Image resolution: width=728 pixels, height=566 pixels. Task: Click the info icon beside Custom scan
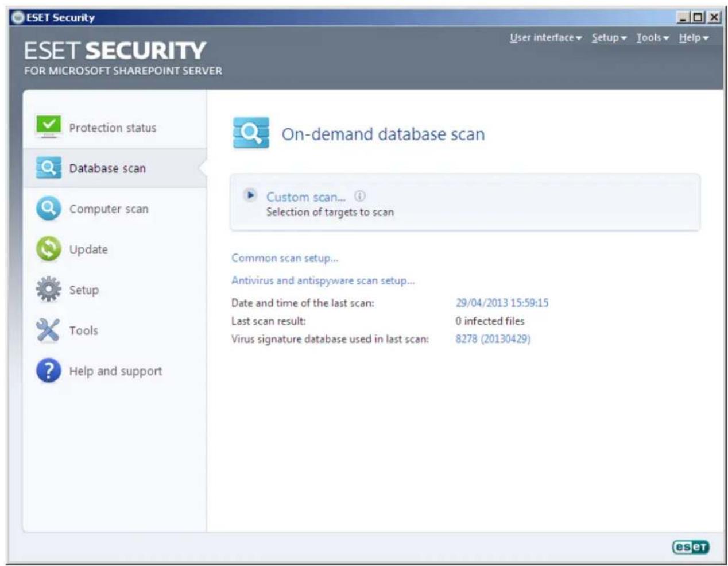coord(360,196)
